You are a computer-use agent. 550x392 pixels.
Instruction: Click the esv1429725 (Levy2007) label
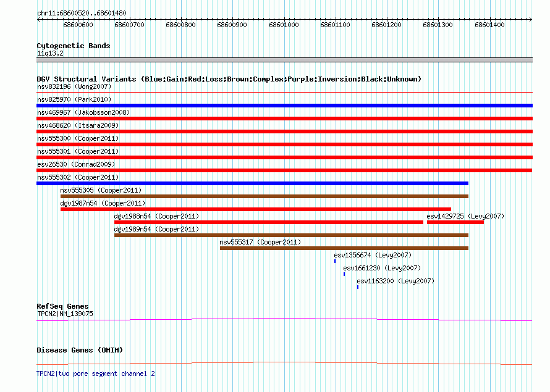pyautogui.click(x=465, y=216)
